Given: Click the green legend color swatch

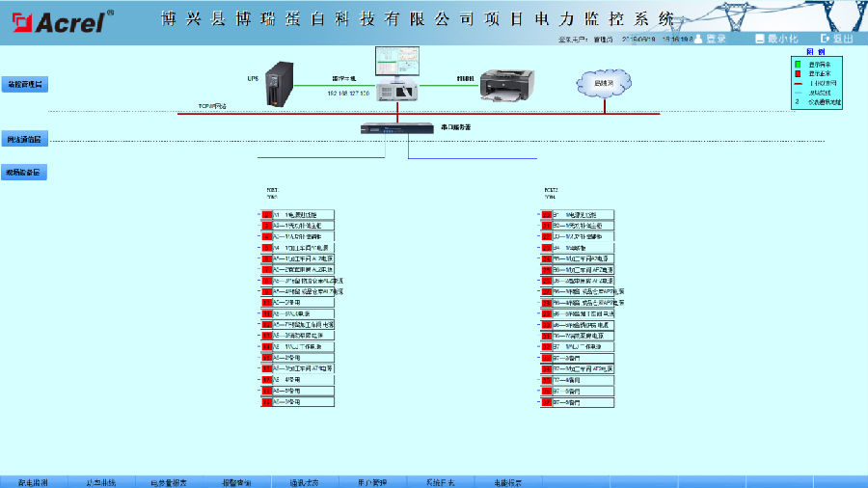Looking at the screenshot, I should [798, 65].
